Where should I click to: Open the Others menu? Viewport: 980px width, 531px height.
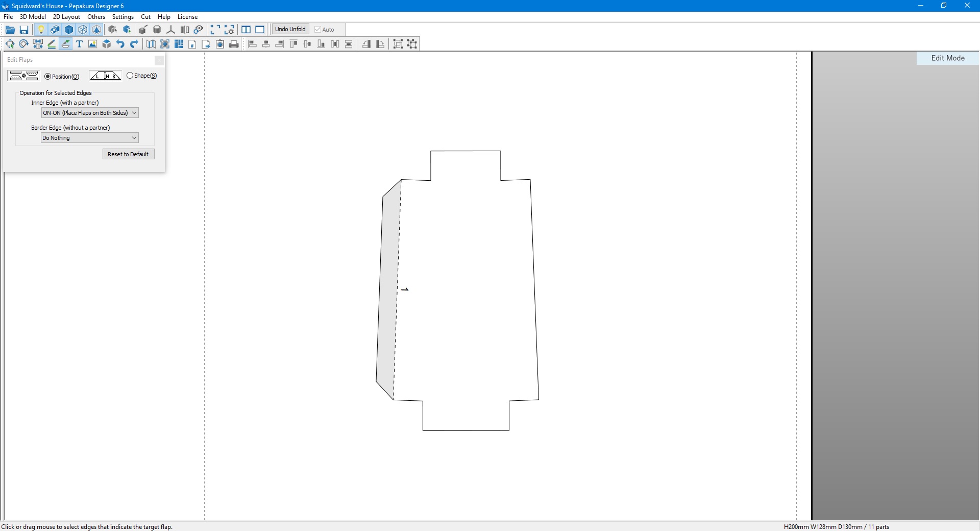point(96,17)
